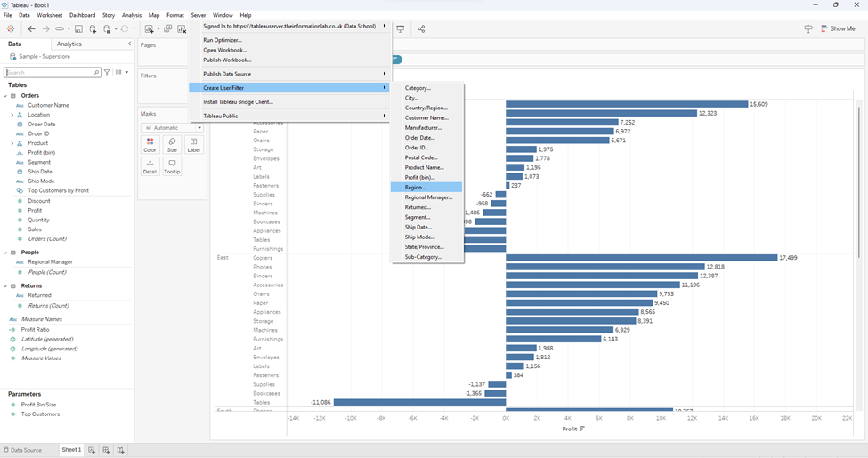The width and height of the screenshot is (868, 458).
Task: Click the Tableau start page logo icon
Action: coord(11,28)
